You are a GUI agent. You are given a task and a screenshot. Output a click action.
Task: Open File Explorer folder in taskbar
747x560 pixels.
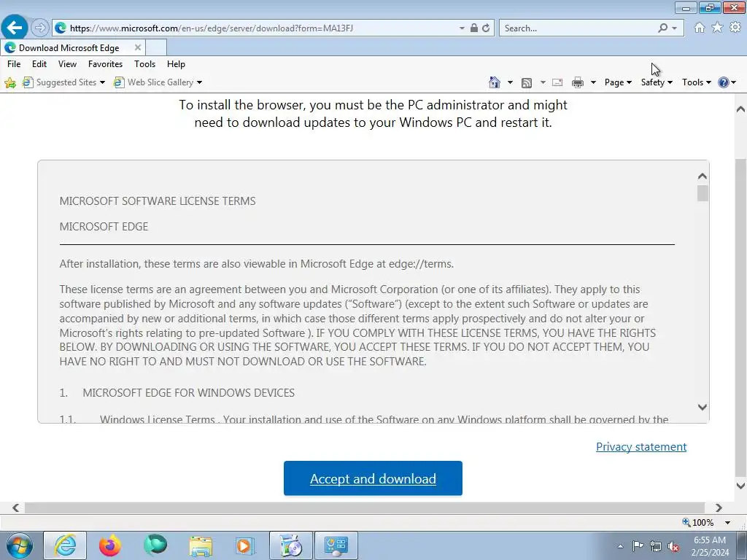(x=201, y=546)
